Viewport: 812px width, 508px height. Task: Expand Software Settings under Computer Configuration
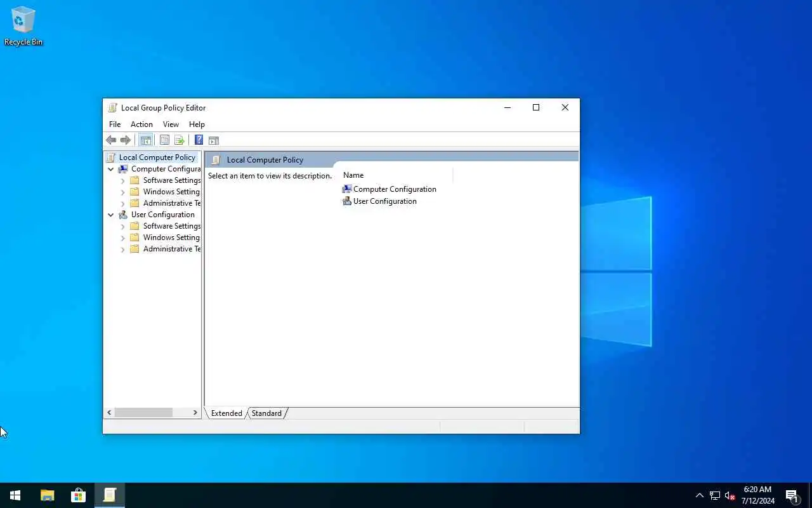coord(123,181)
